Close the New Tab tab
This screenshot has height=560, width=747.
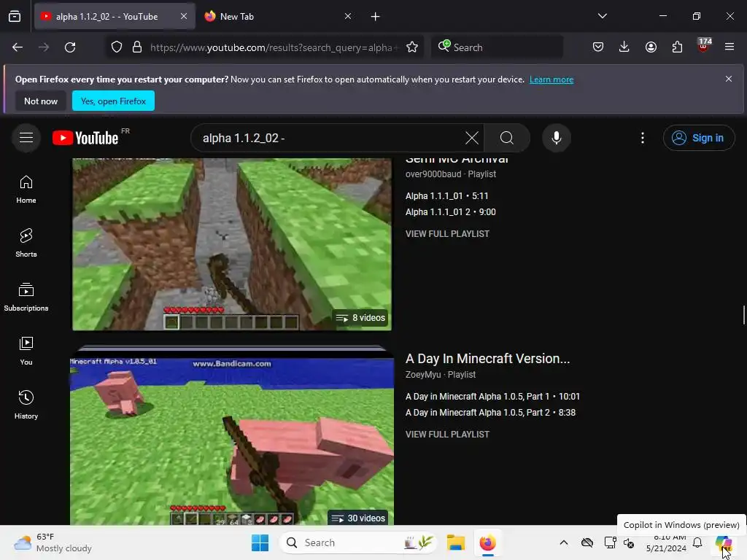(348, 17)
